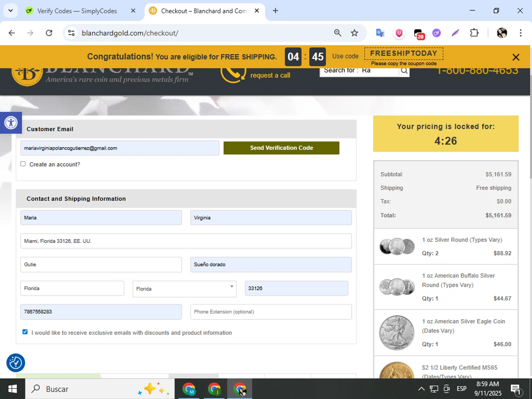Viewport: 532px width, 399px height.
Task: Click the browser back arrow
Action: coord(12,33)
